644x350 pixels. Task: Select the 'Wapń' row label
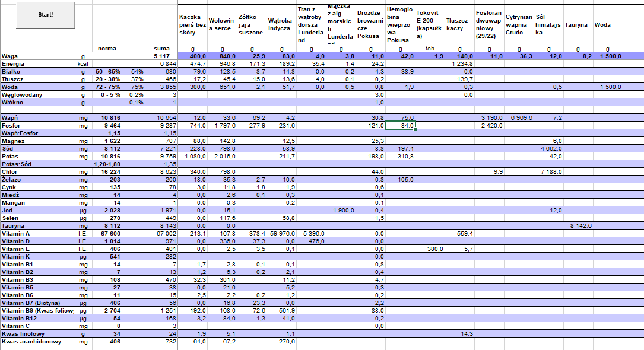[x=10, y=118]
